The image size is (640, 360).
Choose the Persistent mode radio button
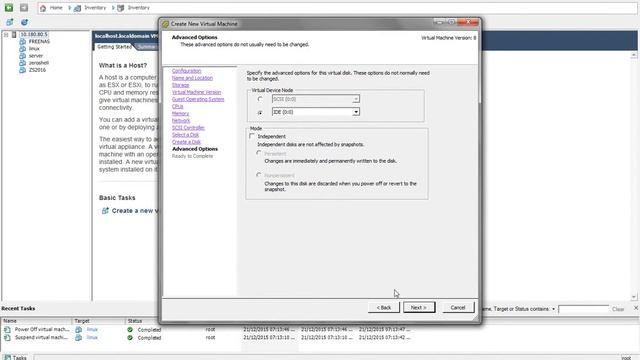point(259,153)
